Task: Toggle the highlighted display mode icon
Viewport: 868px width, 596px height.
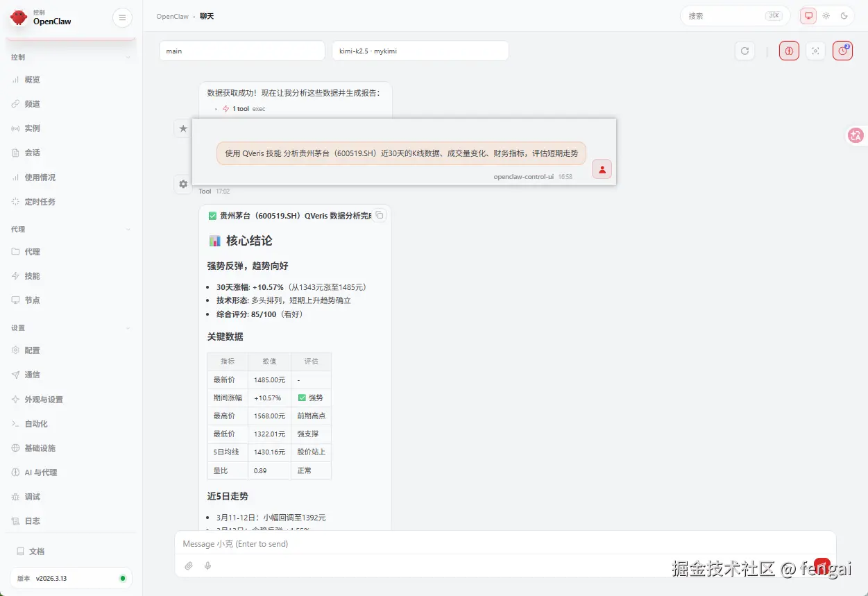Action: click(x=807, y=15)
